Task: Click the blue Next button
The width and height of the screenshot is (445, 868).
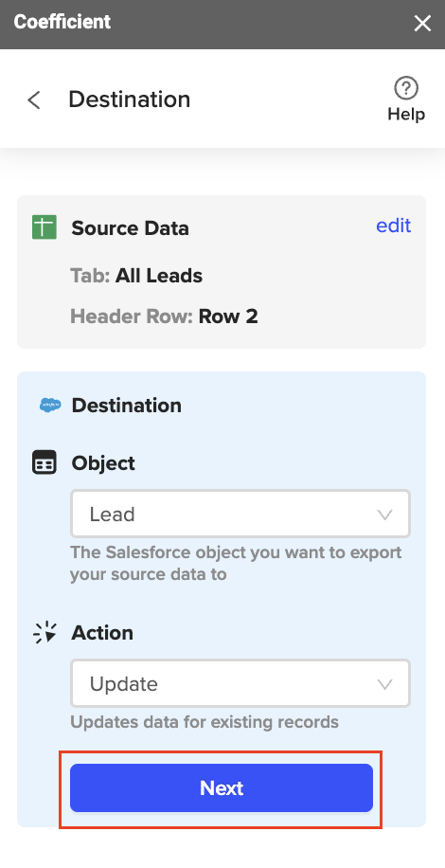Action: click(222, 787)
